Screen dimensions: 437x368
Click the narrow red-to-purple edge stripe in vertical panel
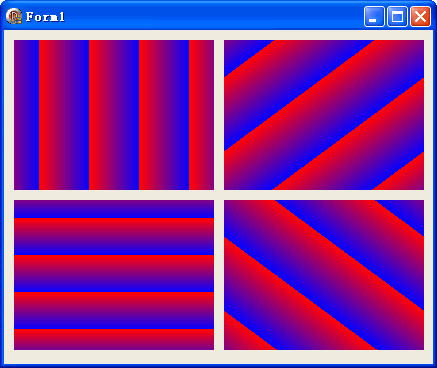[x=201, y=115]
